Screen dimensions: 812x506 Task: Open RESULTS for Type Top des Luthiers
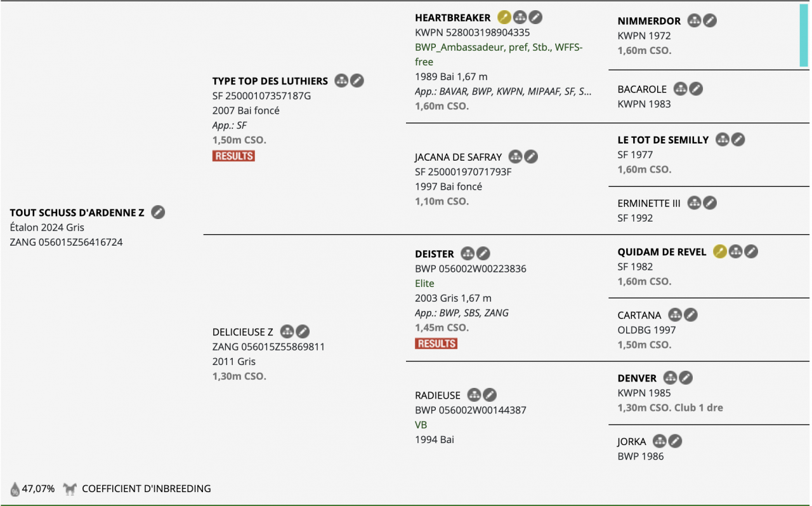233,156
